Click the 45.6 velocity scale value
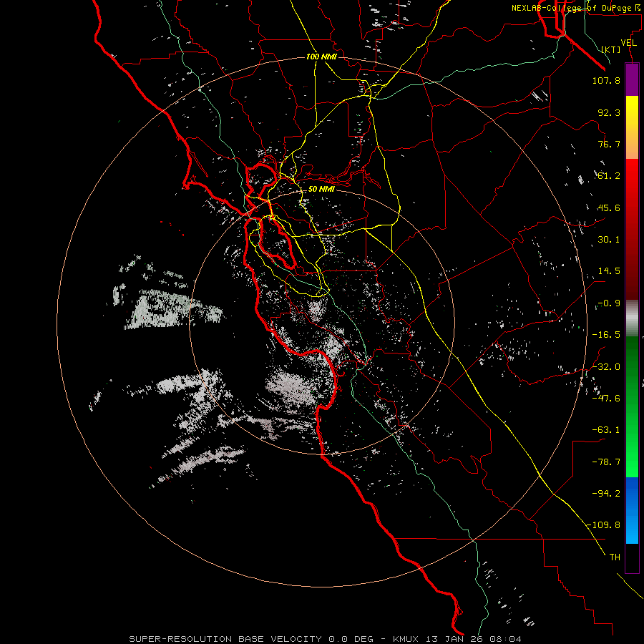Viewport: 644px width, 644px height. click(609, 208)
